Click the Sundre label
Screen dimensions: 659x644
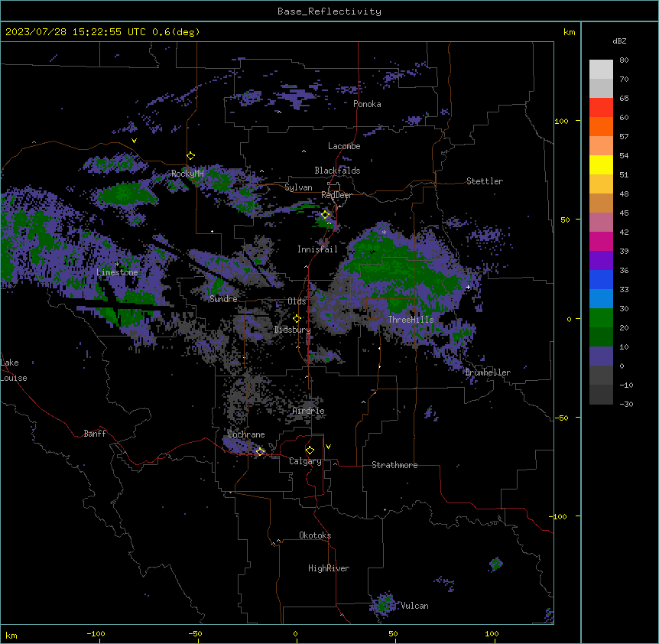pyautogui.click(x=223, y=299)
